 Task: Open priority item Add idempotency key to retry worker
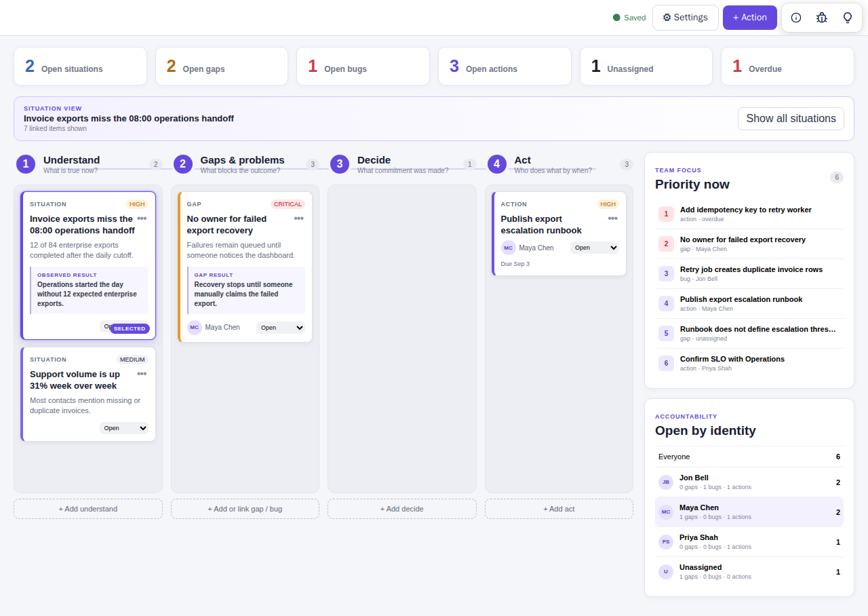tap(749, 214)
